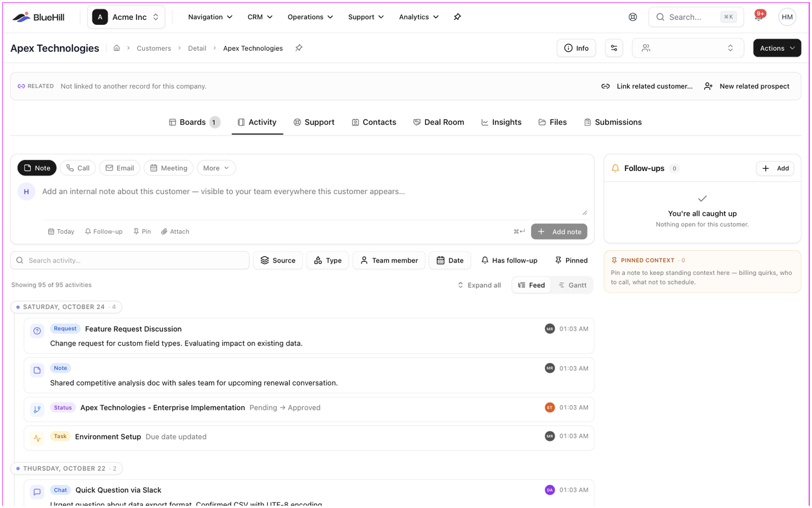Screen dimensions: 812x508
Task: Switch to the Boards tab
Action: [x=194, y=122]
